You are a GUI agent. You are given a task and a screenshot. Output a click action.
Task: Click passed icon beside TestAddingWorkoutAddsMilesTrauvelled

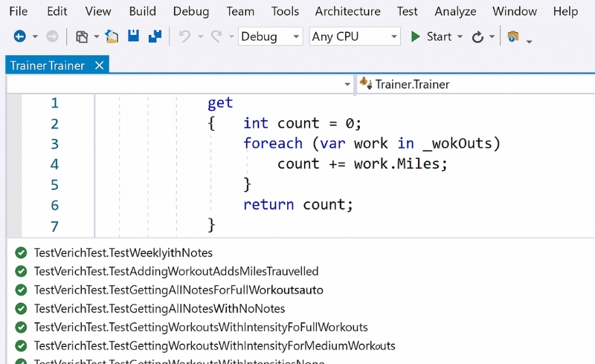click(x=21, y=271)
